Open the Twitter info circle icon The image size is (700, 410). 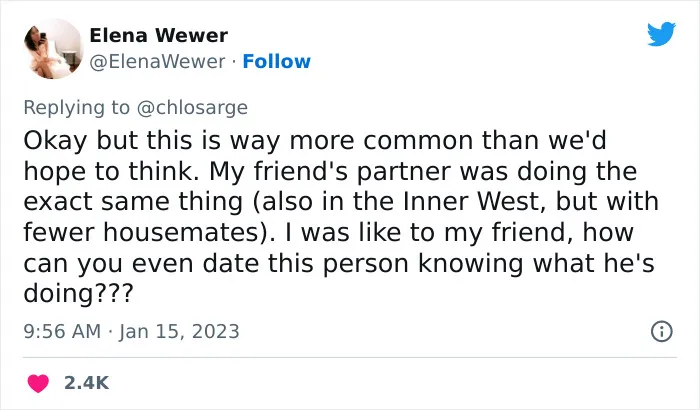(x=662, y=331)
